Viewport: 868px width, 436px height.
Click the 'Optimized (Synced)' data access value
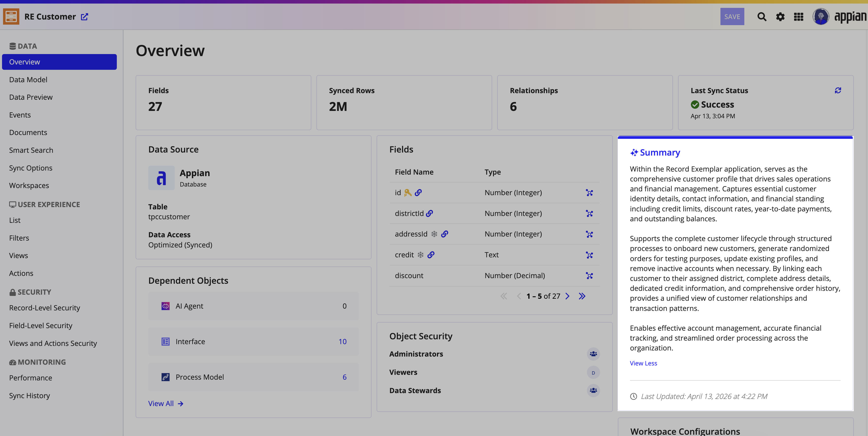tap(180, 245)
